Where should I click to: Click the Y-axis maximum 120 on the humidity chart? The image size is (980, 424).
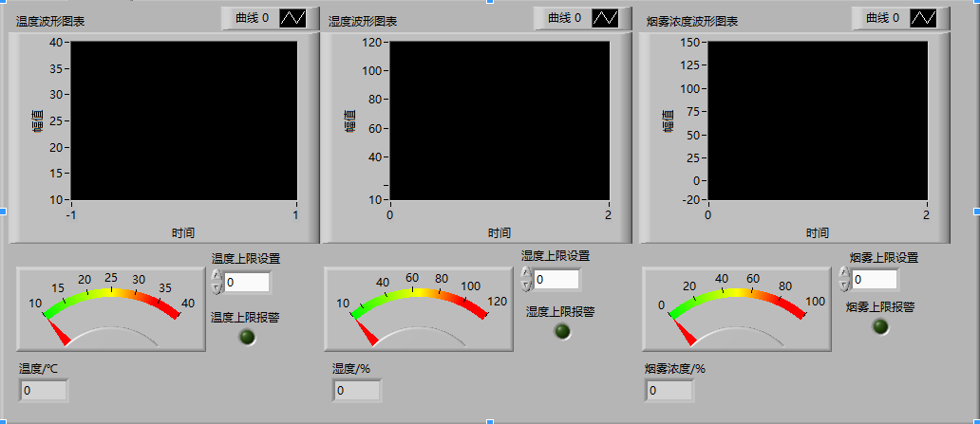(372, 43)
